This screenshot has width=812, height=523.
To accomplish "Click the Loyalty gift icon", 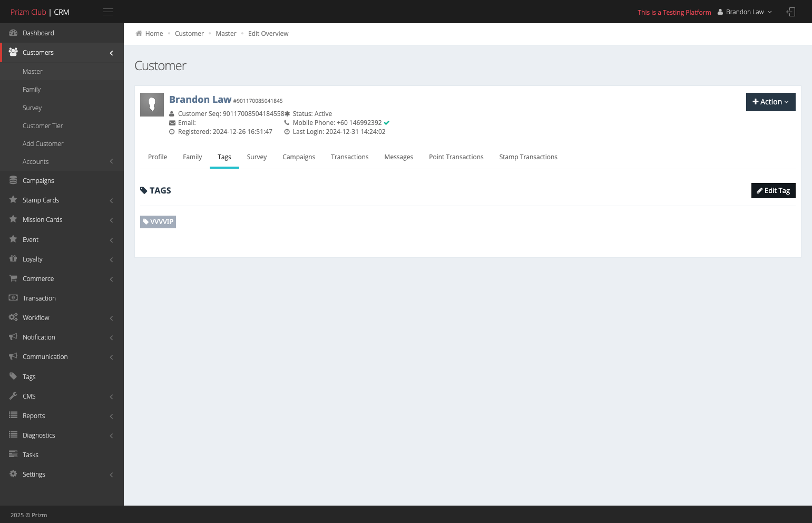I will click(x=13, y=259).
